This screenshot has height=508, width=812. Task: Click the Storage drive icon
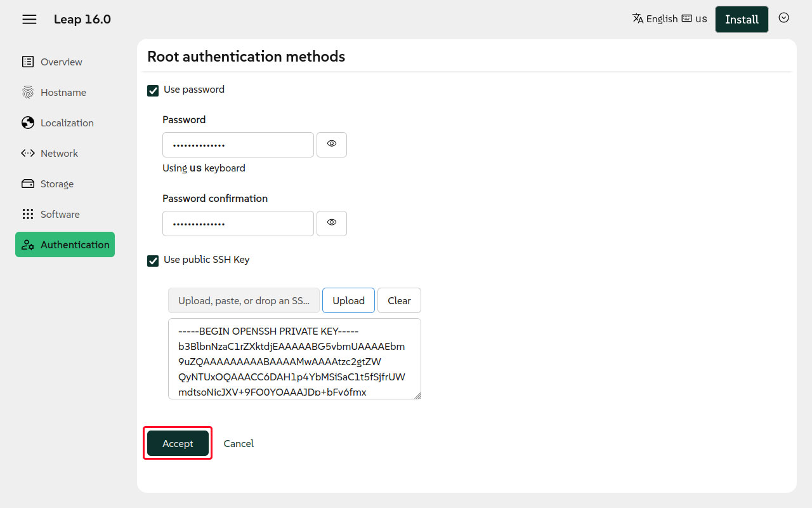point(28,184)
